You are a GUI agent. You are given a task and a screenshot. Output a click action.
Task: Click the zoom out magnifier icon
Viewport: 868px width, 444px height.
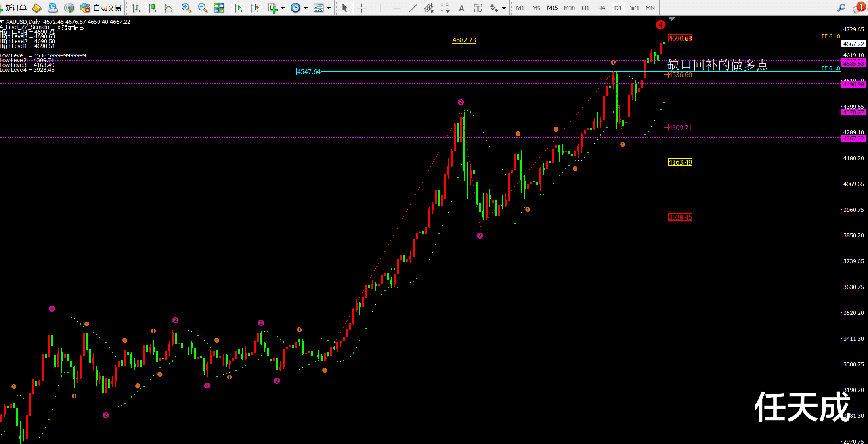pos(203,8)
